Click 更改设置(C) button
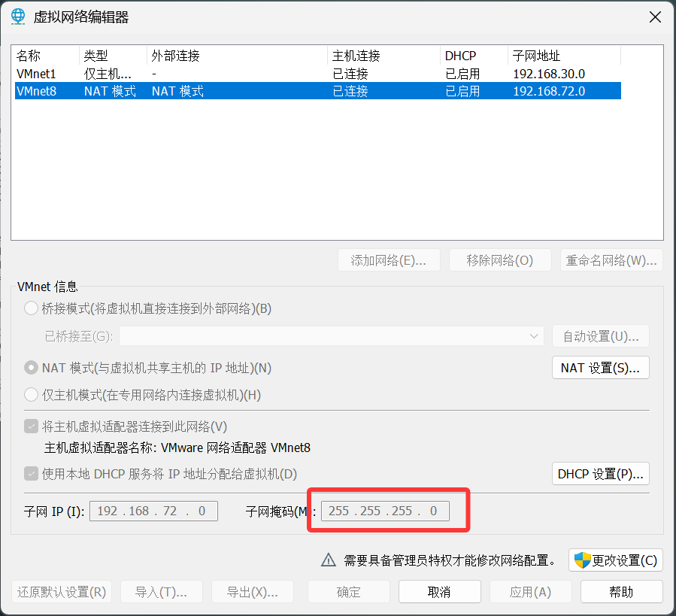676x616 pixels. point(616,560)
